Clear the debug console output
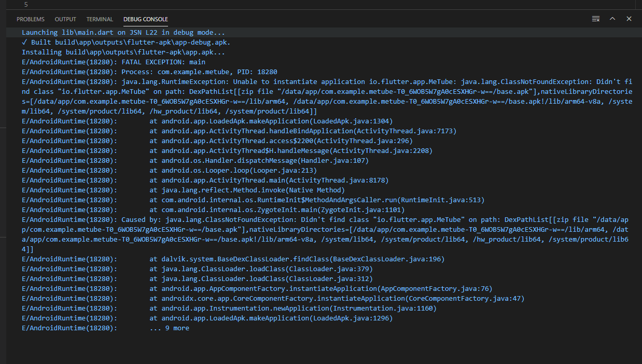The image size is (642, 364). point(596,19)
